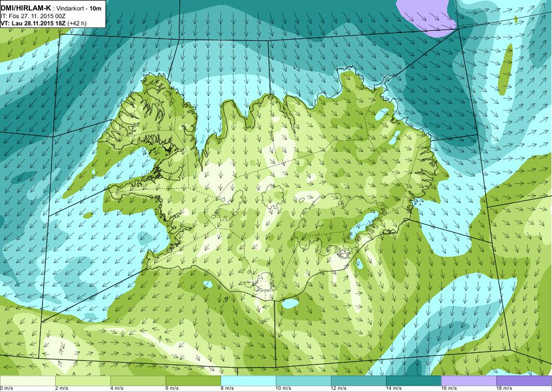Screen dimensions: 552x392
Task: Click the 'VT: Lau 28.11.2015 18Z' line
Action: point(34,23)
